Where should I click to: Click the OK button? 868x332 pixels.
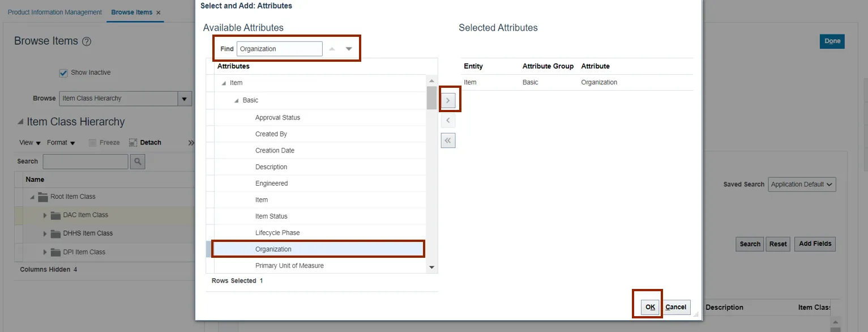tap(650, 307)
